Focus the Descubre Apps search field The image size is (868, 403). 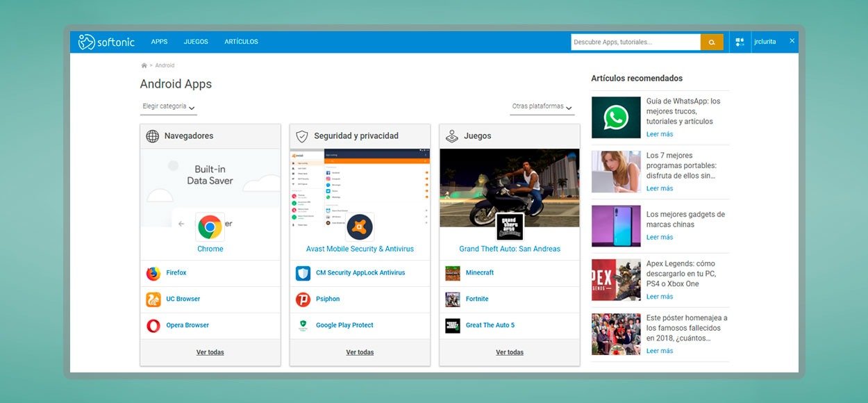[635, 42]
